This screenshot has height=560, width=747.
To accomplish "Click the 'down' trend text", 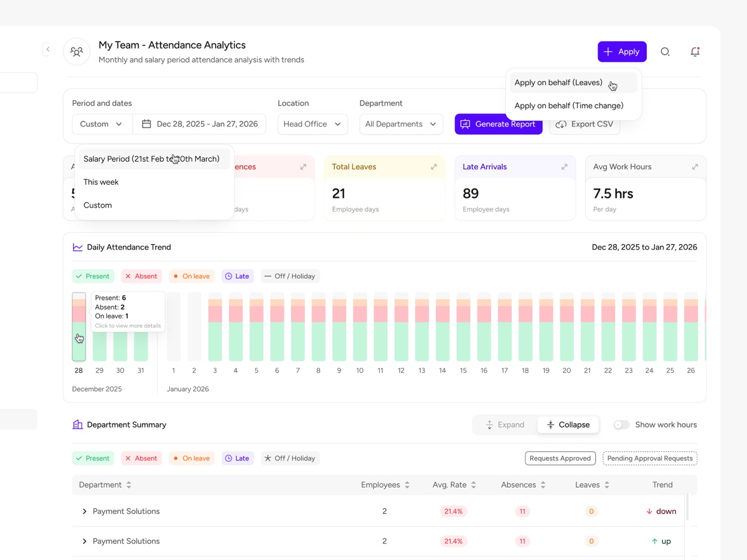I will [x=666, y=511].
